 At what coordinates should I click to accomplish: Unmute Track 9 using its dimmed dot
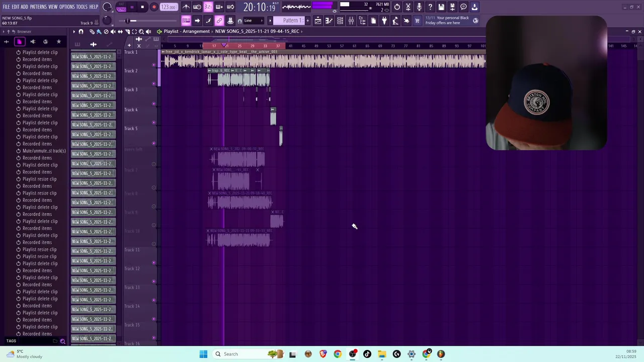point(154,225)
